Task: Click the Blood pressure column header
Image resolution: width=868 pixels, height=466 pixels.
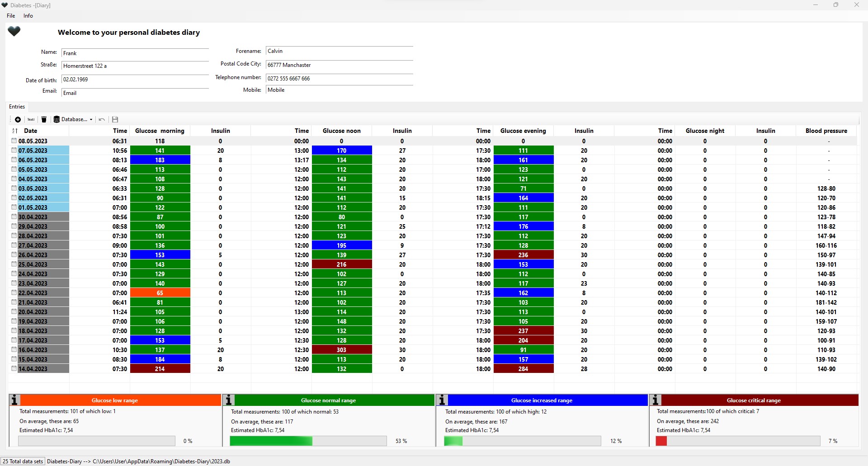Action: coord(826,131)
